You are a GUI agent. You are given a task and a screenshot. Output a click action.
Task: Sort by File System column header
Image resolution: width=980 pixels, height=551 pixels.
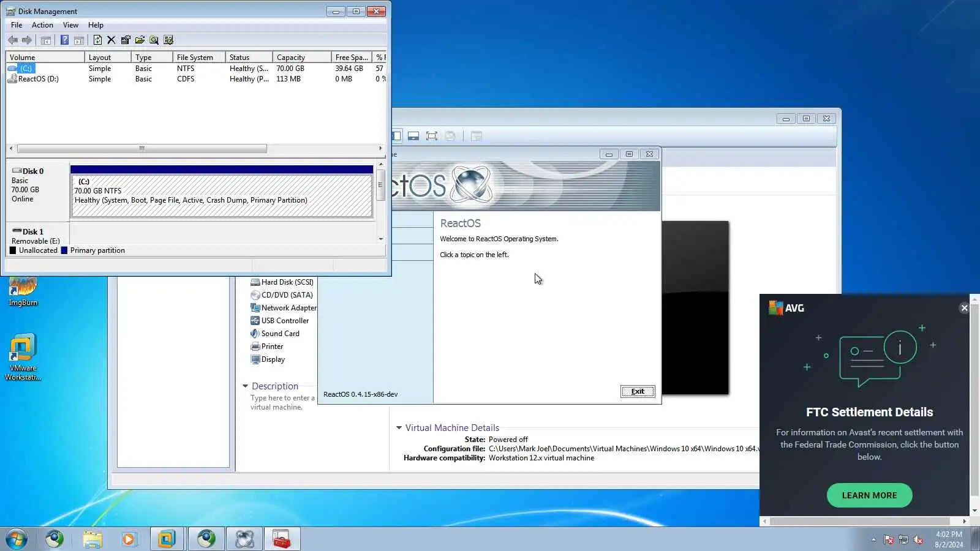(x=199, y=57)
